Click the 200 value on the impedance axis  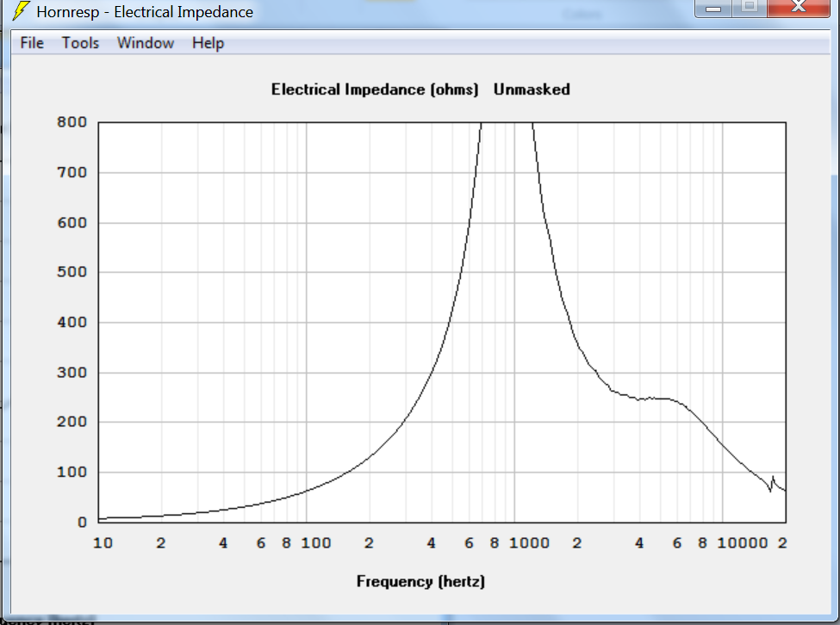coord(72,422)
